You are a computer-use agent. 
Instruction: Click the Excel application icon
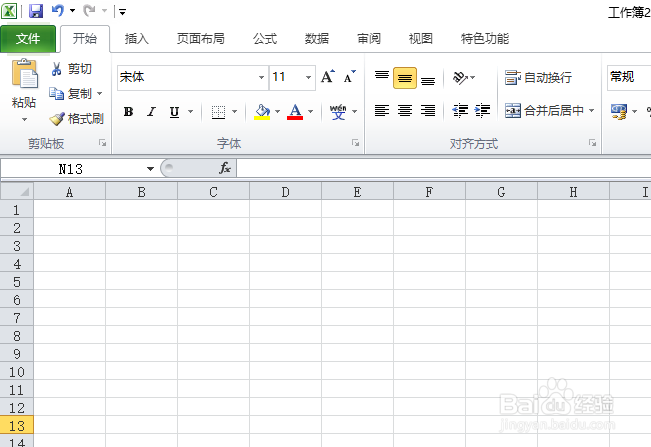(x=9, y=11)
